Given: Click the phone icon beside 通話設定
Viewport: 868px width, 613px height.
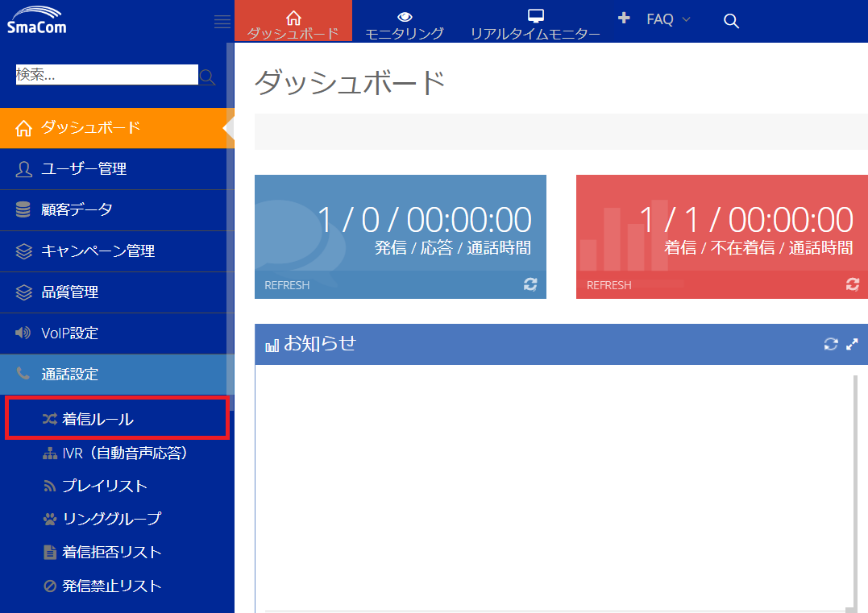Looking at the screenshot, I should pyautogui.click(x=23, y=374).
